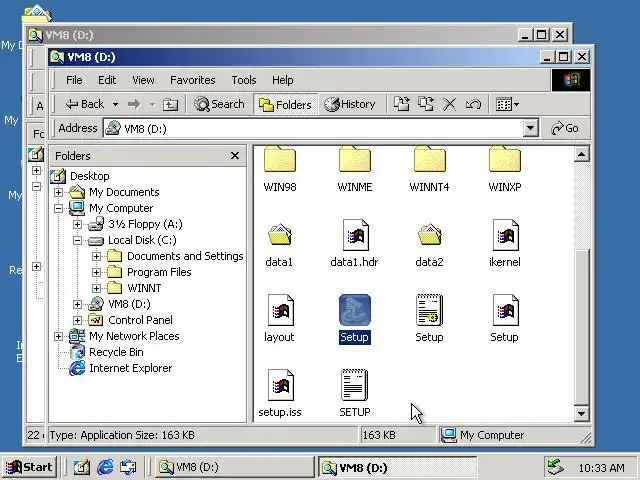Select the Setup configuration settings file icon
Screen dimensions: 640x480
[x=429, y=310]
